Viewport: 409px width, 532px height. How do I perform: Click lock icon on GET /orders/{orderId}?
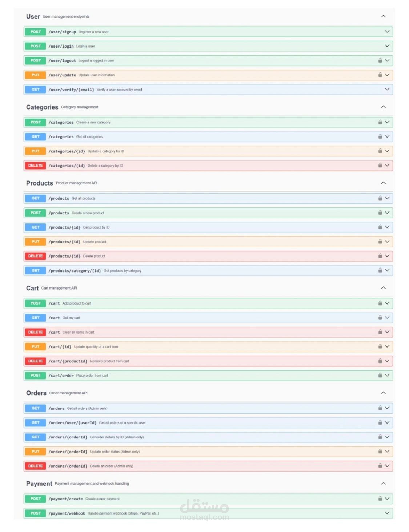coord(380,437)
